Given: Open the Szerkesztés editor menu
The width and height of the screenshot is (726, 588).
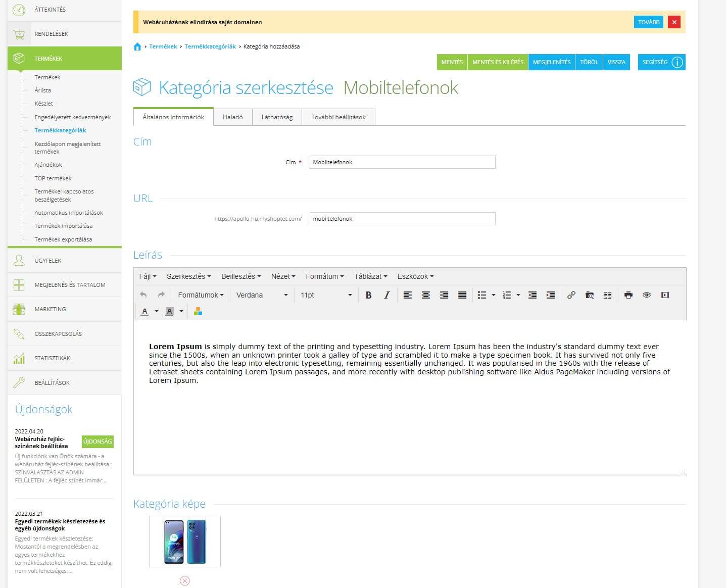Looking at the screenshot, I should pyautogui.click(x=189, y=276).
